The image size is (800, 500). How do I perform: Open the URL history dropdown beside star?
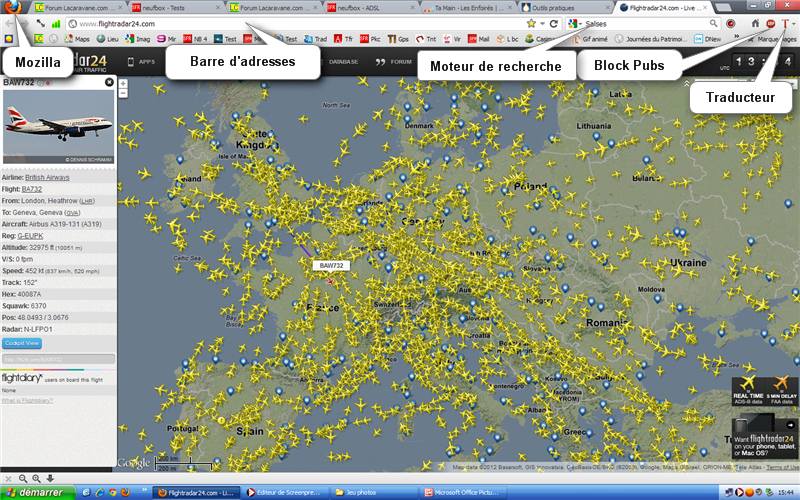coord(542,24)
